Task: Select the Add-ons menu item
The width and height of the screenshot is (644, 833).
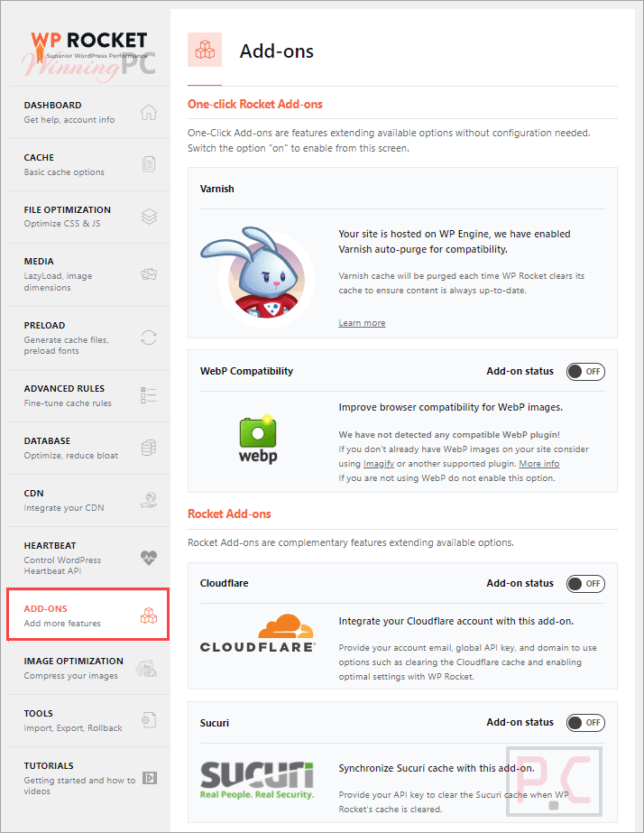Action: [88, 615]
